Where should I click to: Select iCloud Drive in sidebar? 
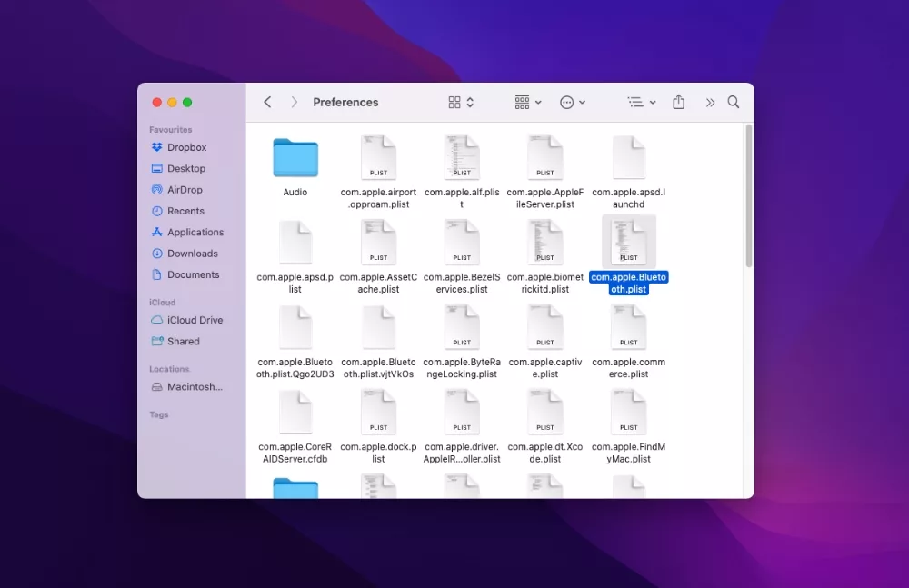click(195, 320)
